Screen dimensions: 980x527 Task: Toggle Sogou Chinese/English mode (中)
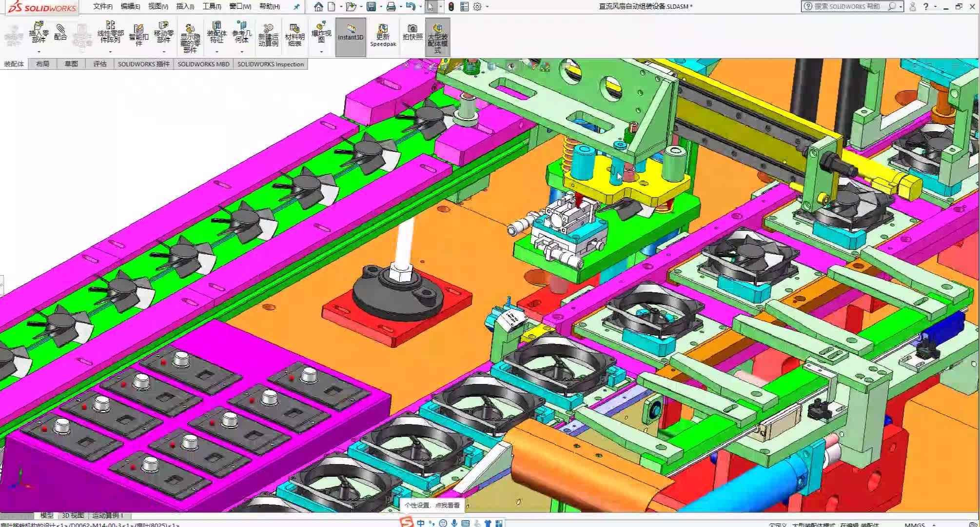(421, 523)
